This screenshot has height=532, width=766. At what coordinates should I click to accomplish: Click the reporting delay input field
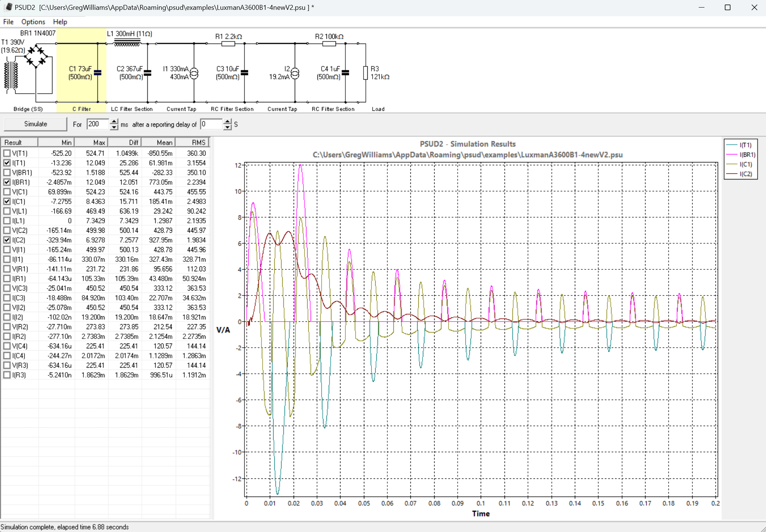coord(211,124)
